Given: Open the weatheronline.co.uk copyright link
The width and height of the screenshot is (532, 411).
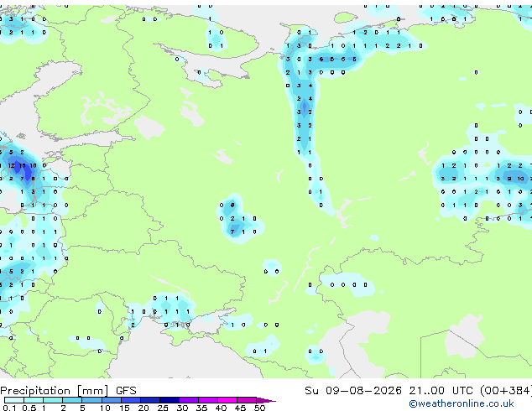Looking at the screenshot, I should click(x=462, y=403).
